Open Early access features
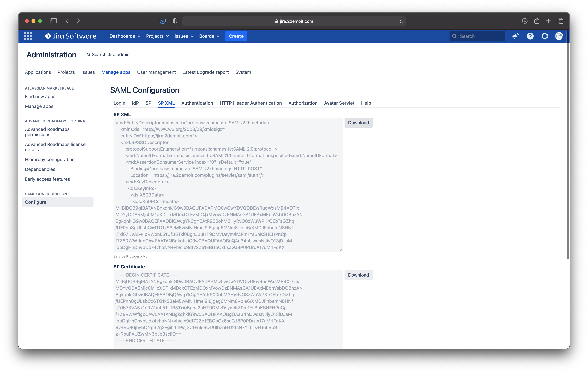This screenshot has height=373, width=588. 47,179
